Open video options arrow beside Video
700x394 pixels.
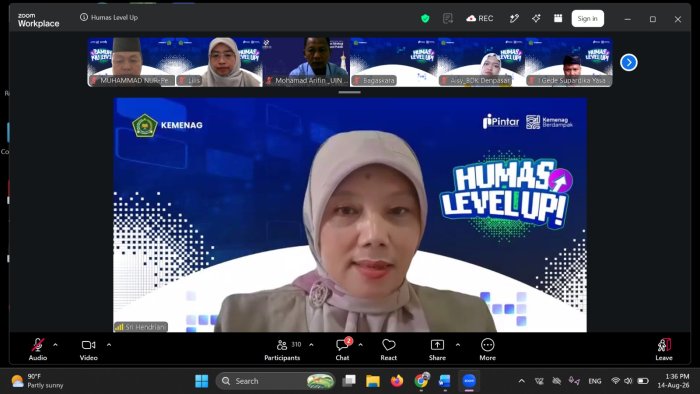pos(109,344)
